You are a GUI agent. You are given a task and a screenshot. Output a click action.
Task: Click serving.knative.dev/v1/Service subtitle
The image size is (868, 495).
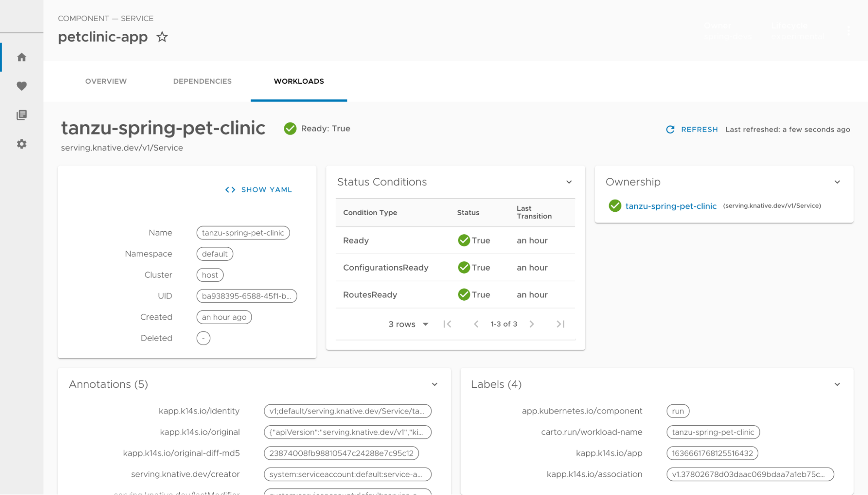[122, 148]
